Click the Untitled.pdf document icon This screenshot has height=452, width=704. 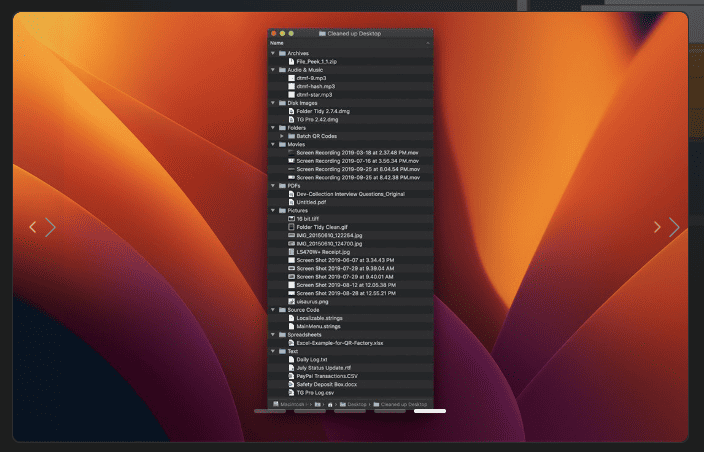point(291,202)
